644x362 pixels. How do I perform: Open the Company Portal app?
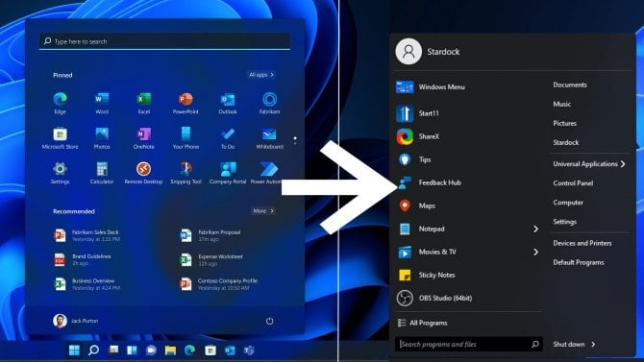[x=228, y=173]
